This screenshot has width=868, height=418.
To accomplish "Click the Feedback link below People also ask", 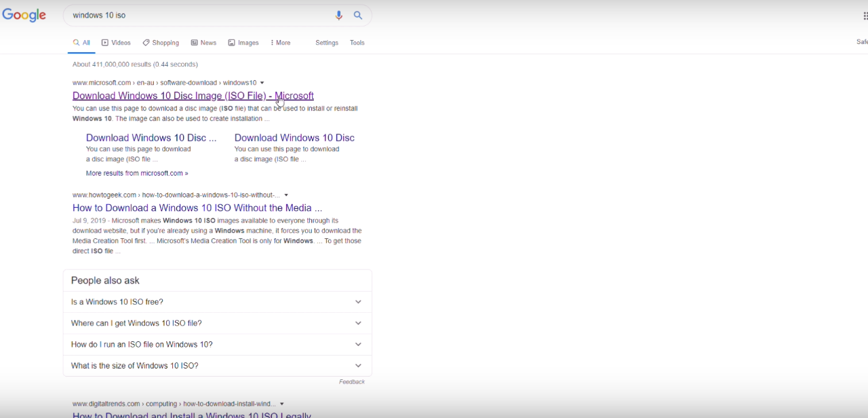I will (x=352, y=382).
